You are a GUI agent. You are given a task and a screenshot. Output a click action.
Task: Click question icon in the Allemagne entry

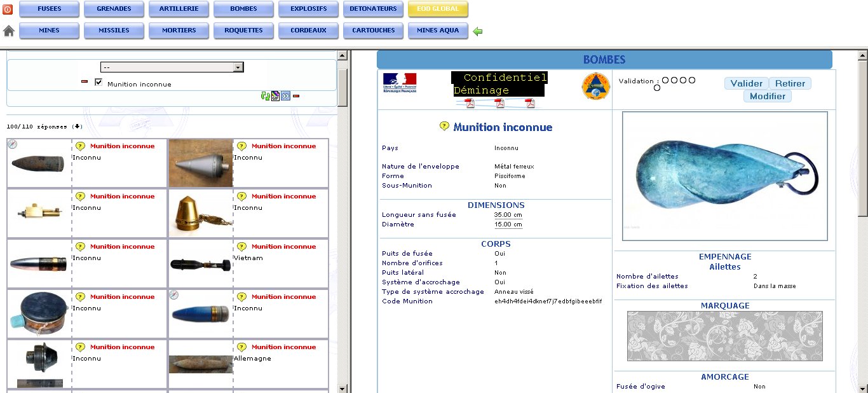click(x=241, y=347)
